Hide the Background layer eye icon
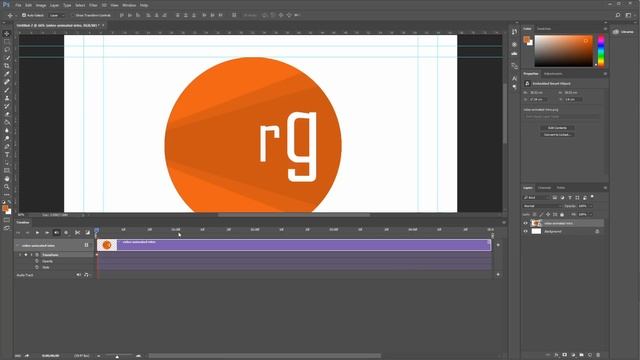The image size is (640, 360). (525, 231)
